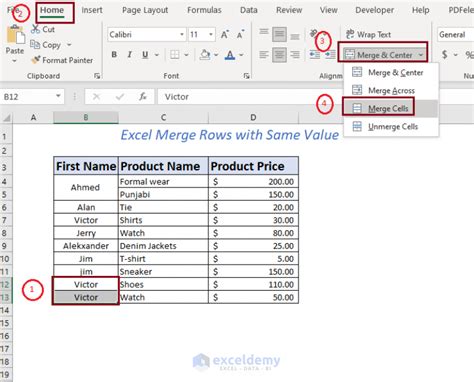Viewport: 474px width, 382px height.
Task: Open the Data tab
Action: pyautogui.click(x=249, y=10)
